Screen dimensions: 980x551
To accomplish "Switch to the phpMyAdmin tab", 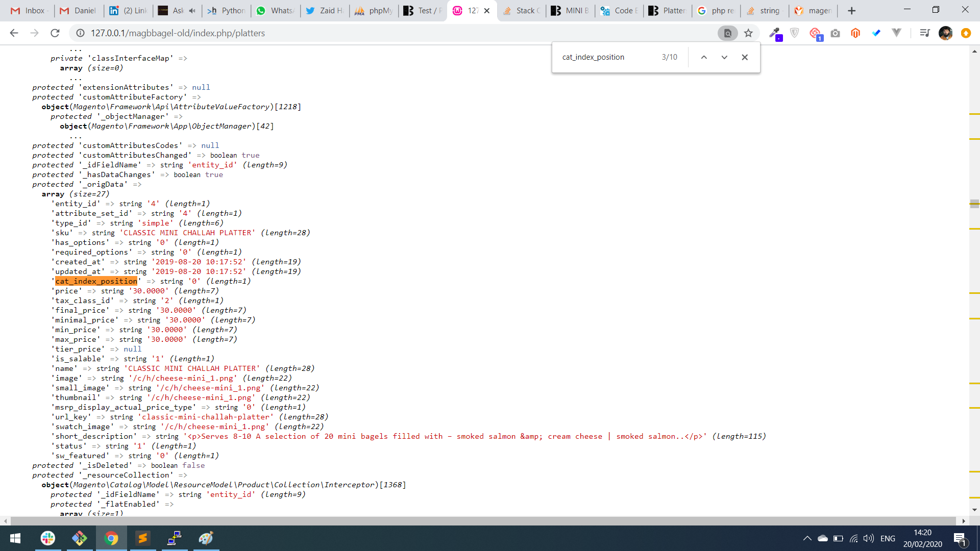I will click(374, 10).
